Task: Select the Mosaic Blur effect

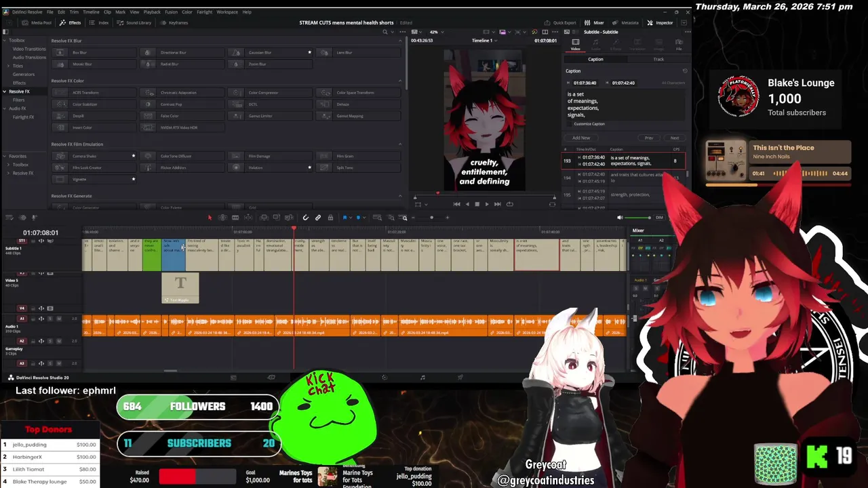Action: [94, 64]
